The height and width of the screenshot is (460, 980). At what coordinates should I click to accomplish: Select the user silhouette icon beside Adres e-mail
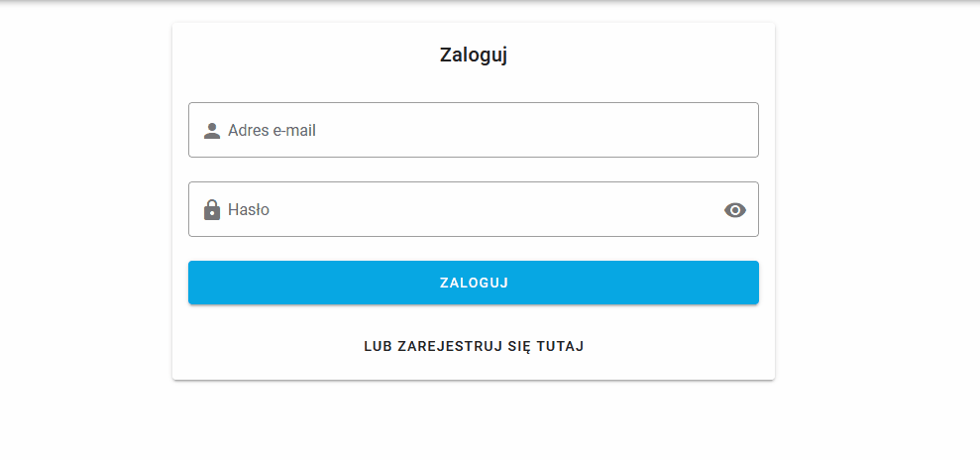coord(211,131)
